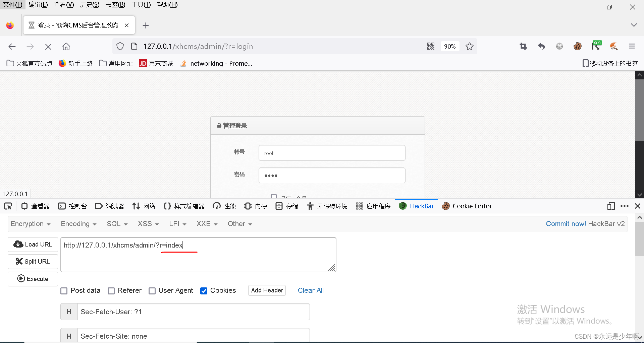Open 火狐官方站点 bookmark folder
644x343 pixels.
pyautogui.click(x=30, y=63)
